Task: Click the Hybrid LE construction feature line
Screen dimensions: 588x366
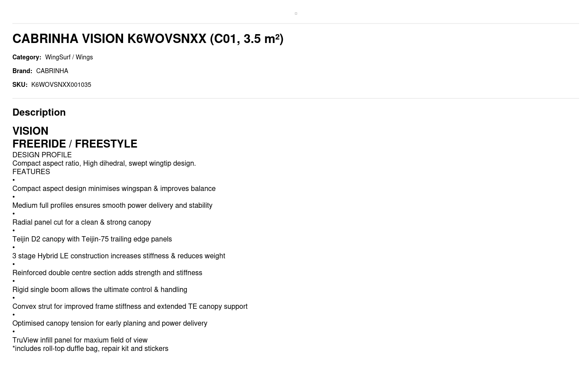Action: (119, 256)
